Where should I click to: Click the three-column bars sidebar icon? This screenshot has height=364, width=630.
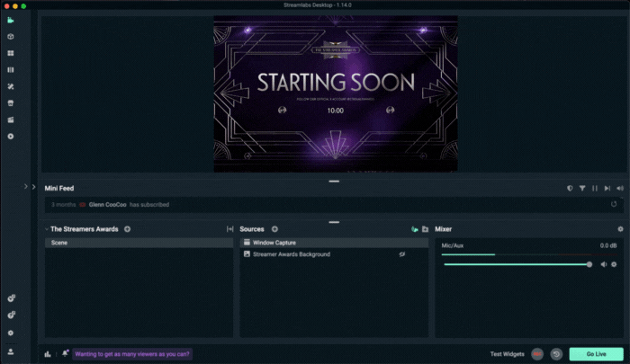pos(11,70)
